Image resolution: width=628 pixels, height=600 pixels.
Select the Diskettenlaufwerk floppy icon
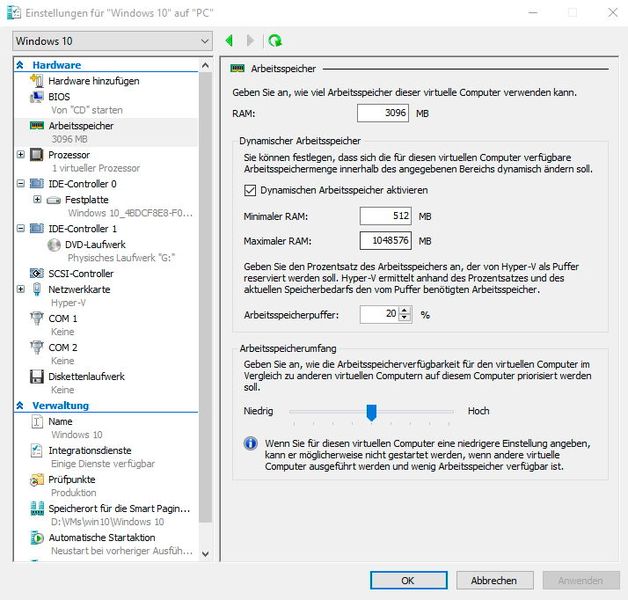36,377
